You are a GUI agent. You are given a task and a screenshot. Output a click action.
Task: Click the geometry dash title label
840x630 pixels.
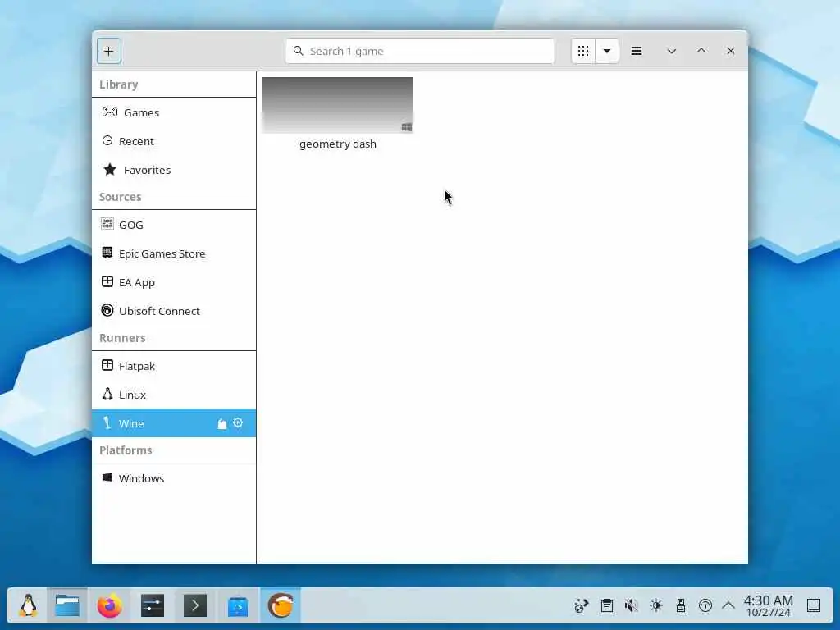[337, 144]
